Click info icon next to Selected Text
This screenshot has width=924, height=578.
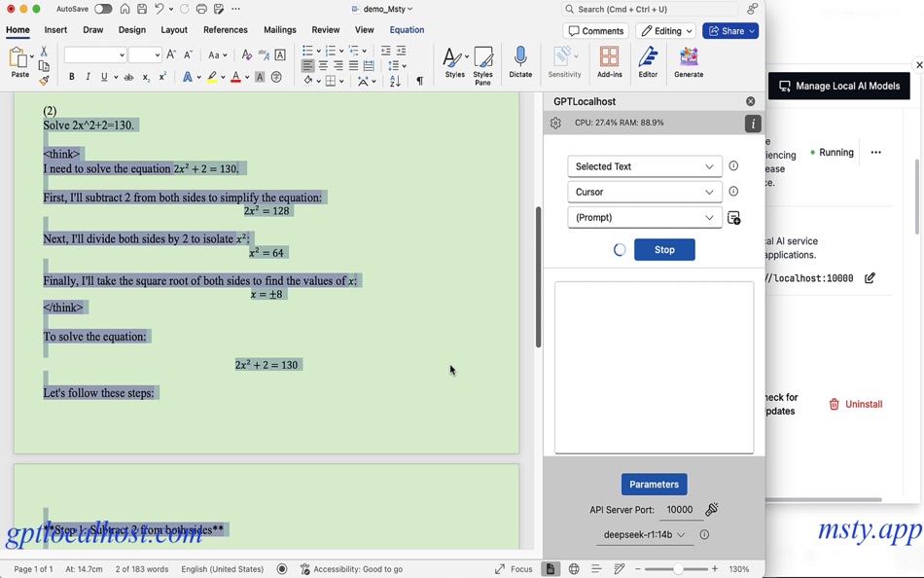pos(733,165)
